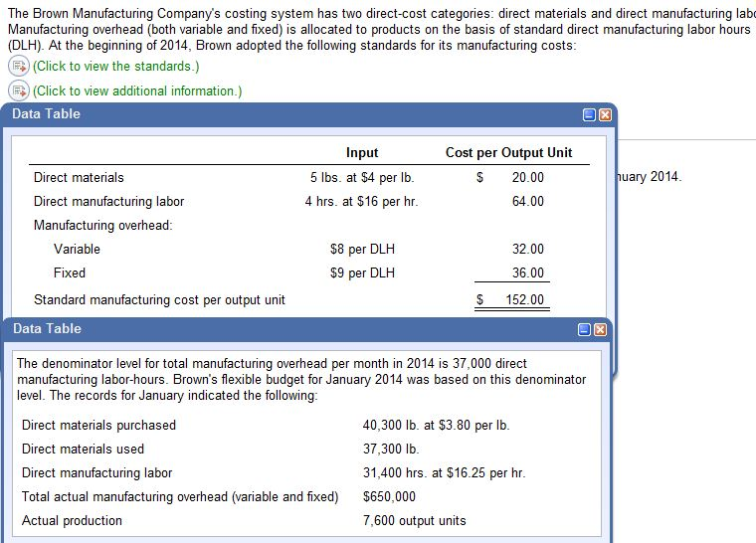The height and width of the screenshot is (543, 756).
Task: Close the standards Data Table window
Action: [605, 114]
